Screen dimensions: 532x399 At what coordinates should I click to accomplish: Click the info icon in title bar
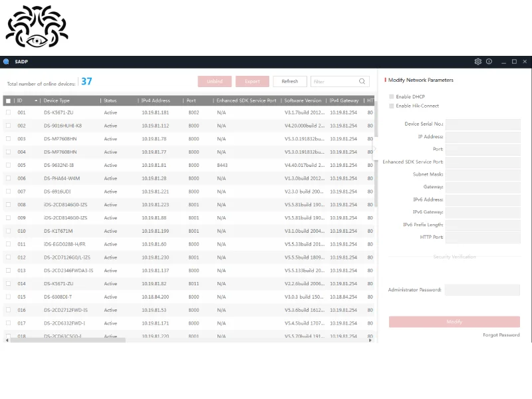[489, 62]
